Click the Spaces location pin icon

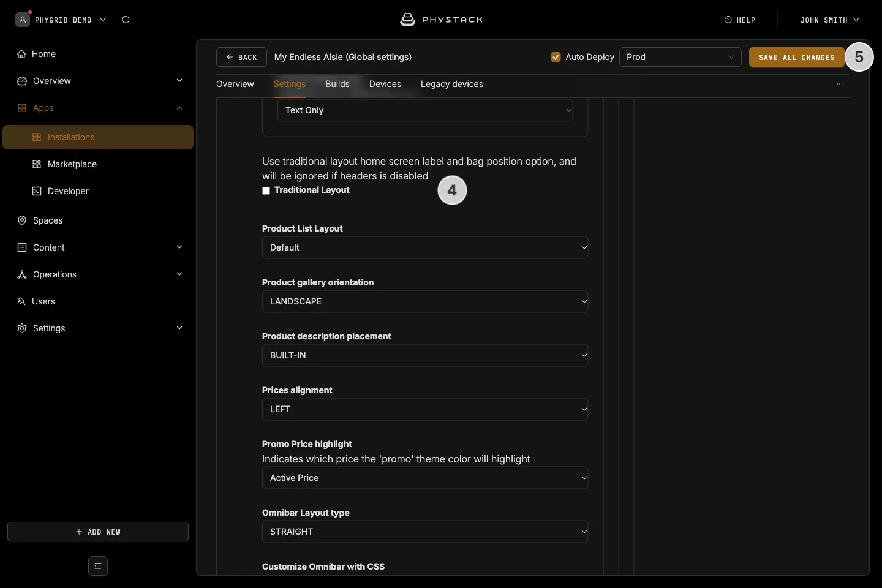[22, 221]
